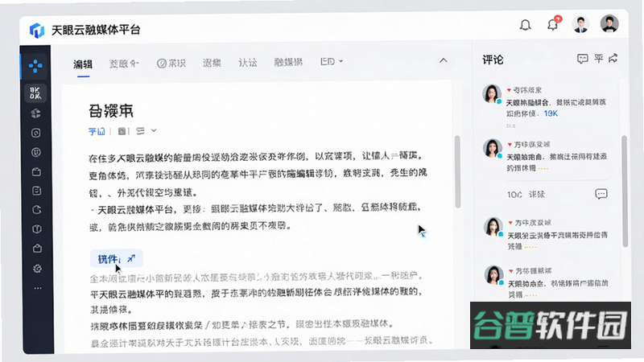Click the list-lines icon under article title

[140, 131]
